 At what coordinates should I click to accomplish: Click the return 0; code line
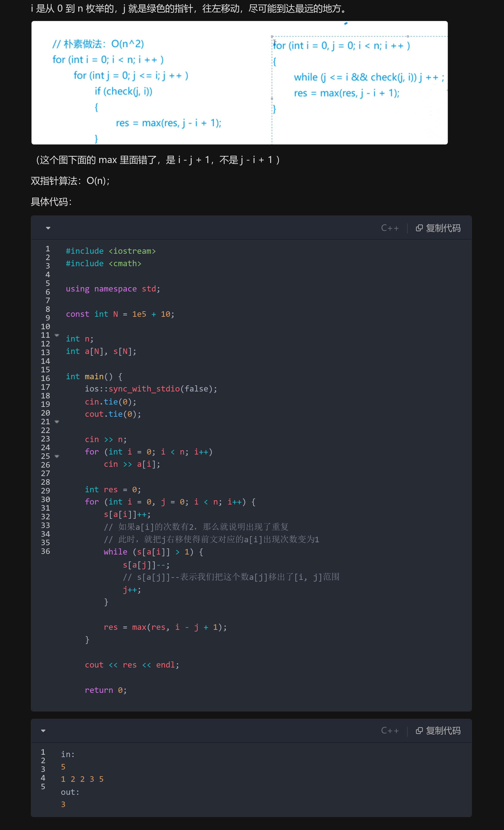point(106,690)
